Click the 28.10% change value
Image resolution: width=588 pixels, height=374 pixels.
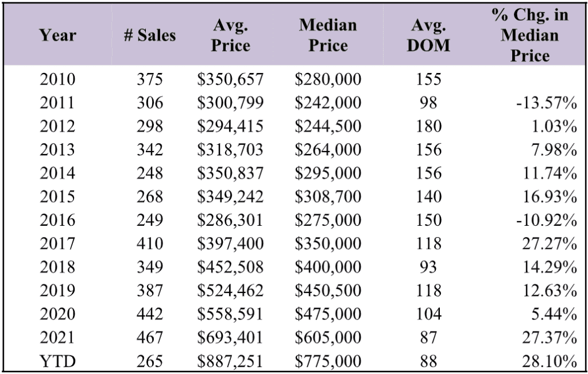click(x=550, y=361)
